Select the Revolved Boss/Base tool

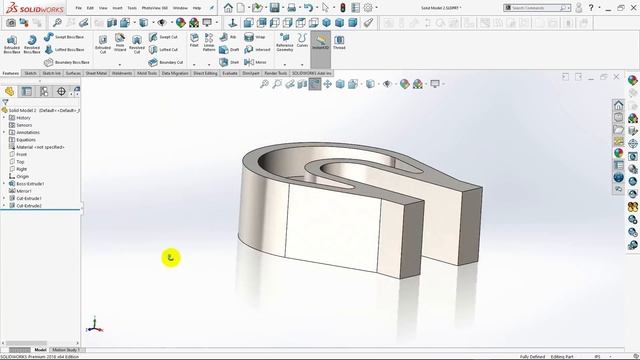tap(32, 44)
